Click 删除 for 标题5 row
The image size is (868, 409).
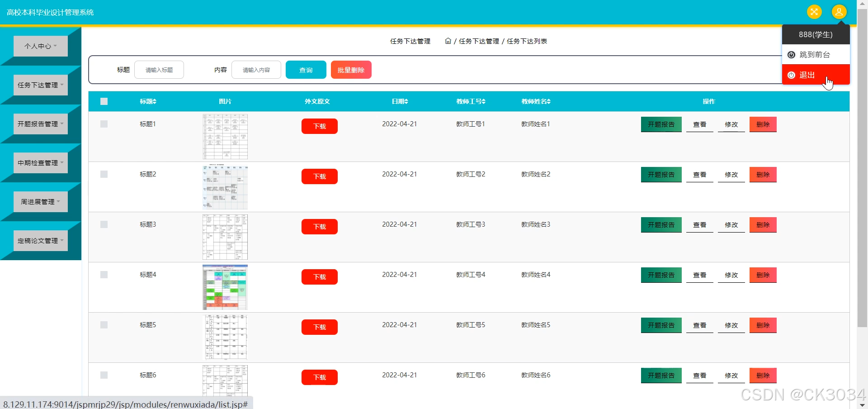click(x=763, y=325)
